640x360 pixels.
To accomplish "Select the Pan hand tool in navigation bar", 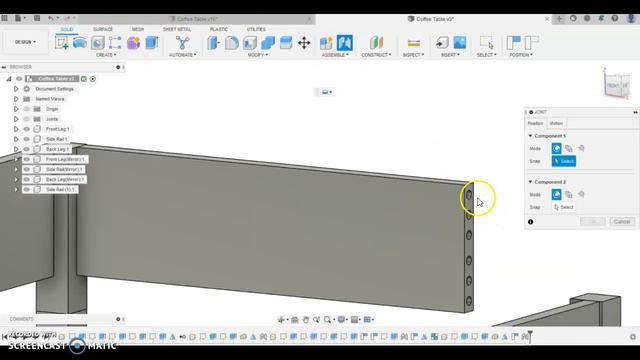I will click(306, 320).
